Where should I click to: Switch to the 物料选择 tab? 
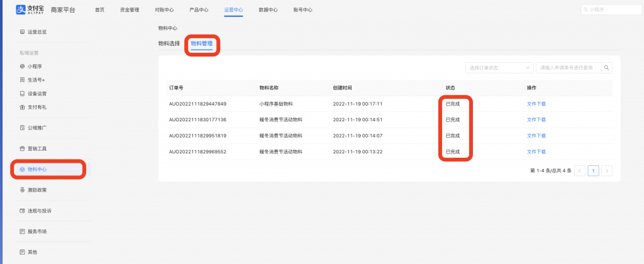pyautogui.click(x=169, y=43)
